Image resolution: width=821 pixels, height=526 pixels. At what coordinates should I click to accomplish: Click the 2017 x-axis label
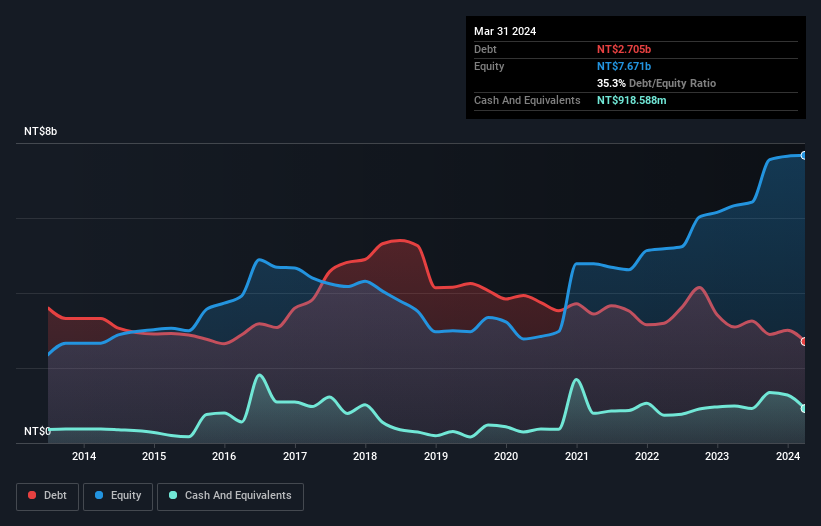(x=295, y=456)
